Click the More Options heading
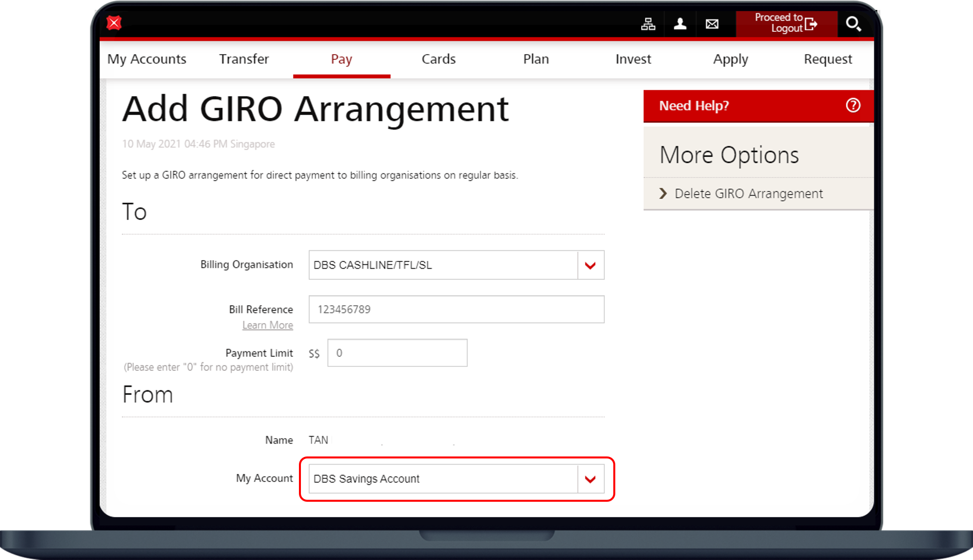The image size is (973, 560). [729, 155]
